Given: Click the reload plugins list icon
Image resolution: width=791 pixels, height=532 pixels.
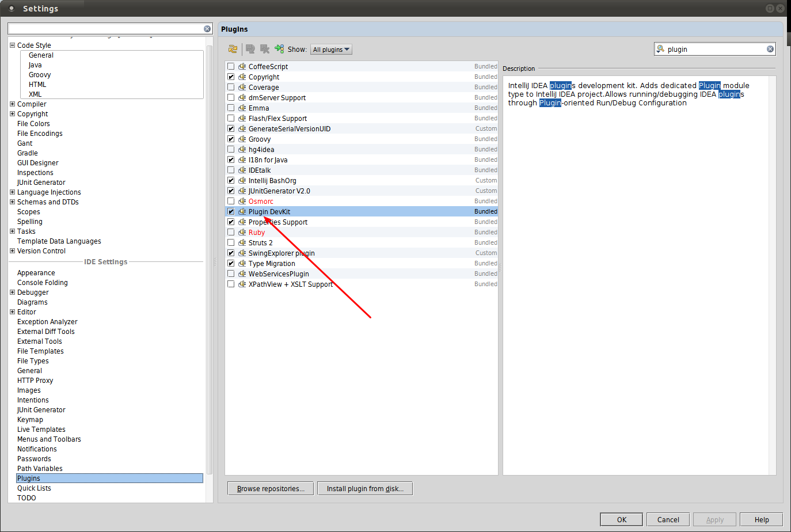Looking at the screenshot, I should pyautogui.click(x=233, y=50).
